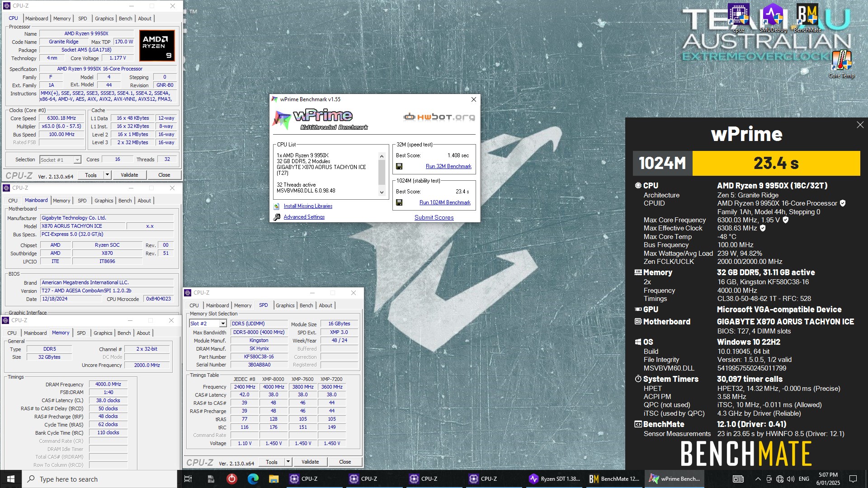868x488 pixels.
Task: Switch to the Graphics tab in CPU-Z
Action: pos(104,19)
